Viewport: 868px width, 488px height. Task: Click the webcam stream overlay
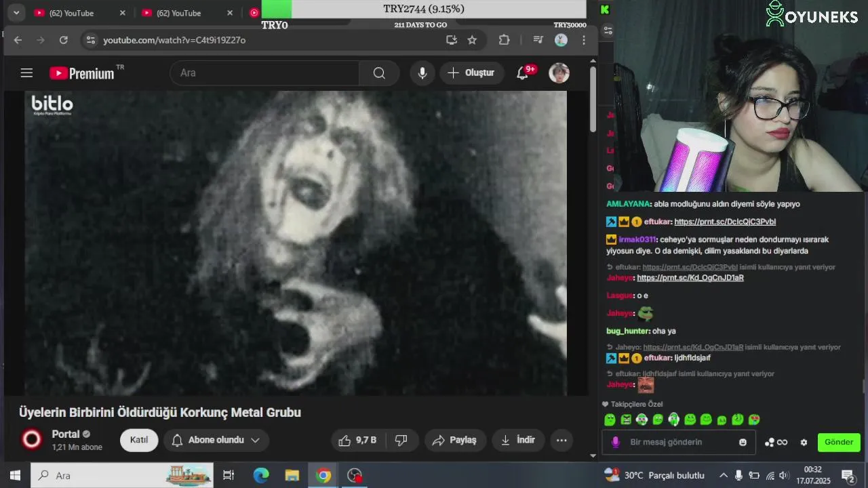click(x=739, y=96)
